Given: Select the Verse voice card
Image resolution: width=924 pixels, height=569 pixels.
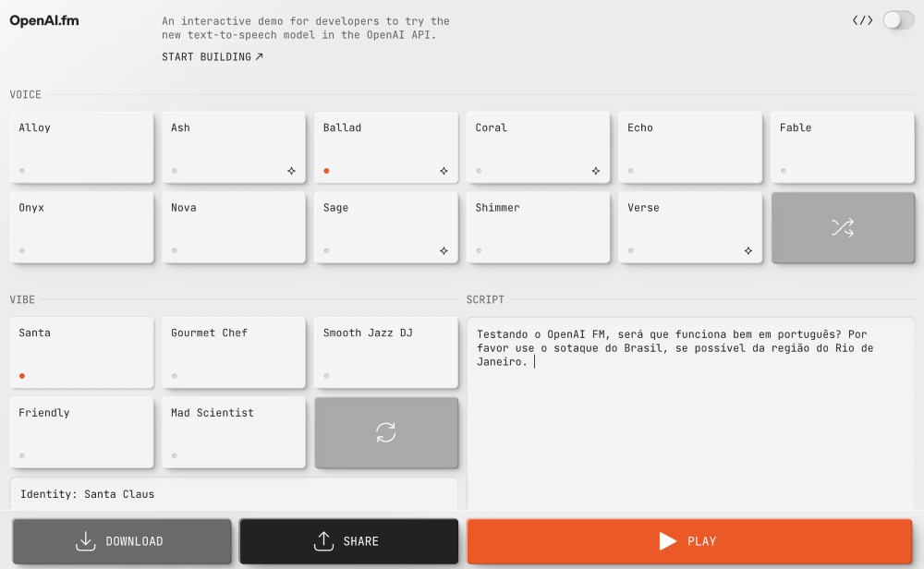Looking at the screenshot, I should [x=690, y=227].
